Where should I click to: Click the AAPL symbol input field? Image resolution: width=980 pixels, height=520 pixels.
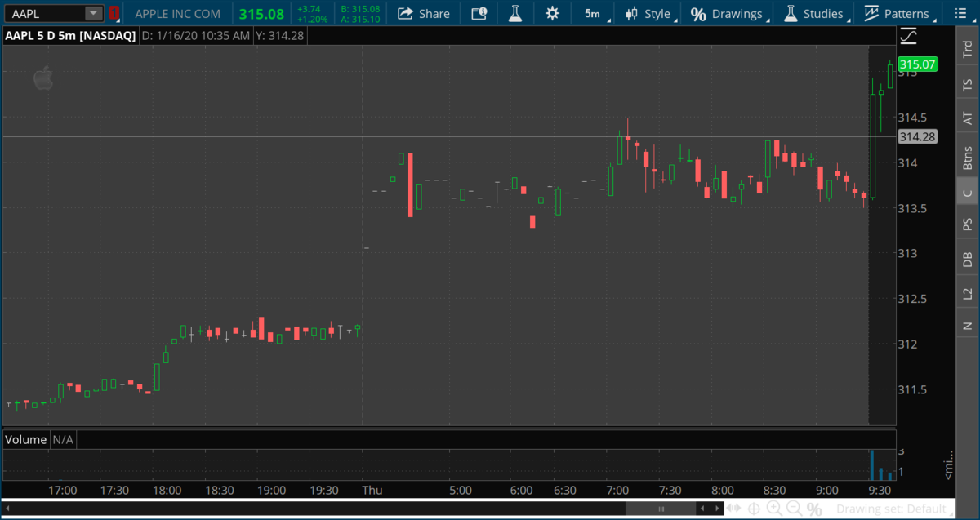click(46, 13)
